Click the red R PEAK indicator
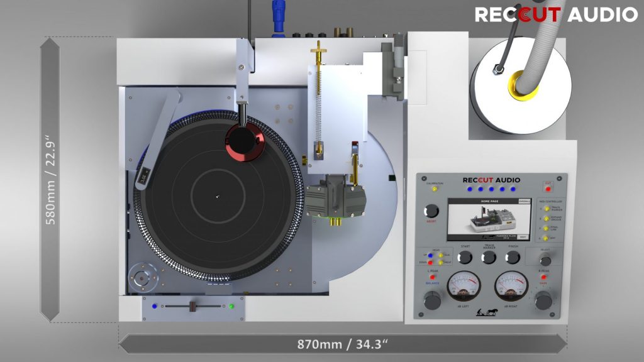The width and height of the screenshot is (644, 362). click(543, 277)
